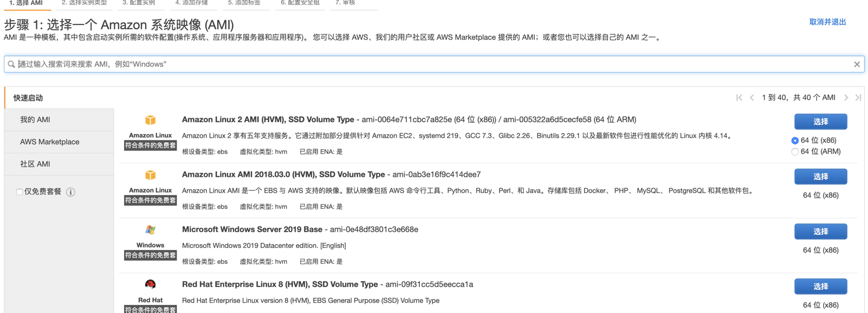Clear the AMI search box
This screenshot has height=313, width=868.
pyautogui.click(x=857, y=64)
